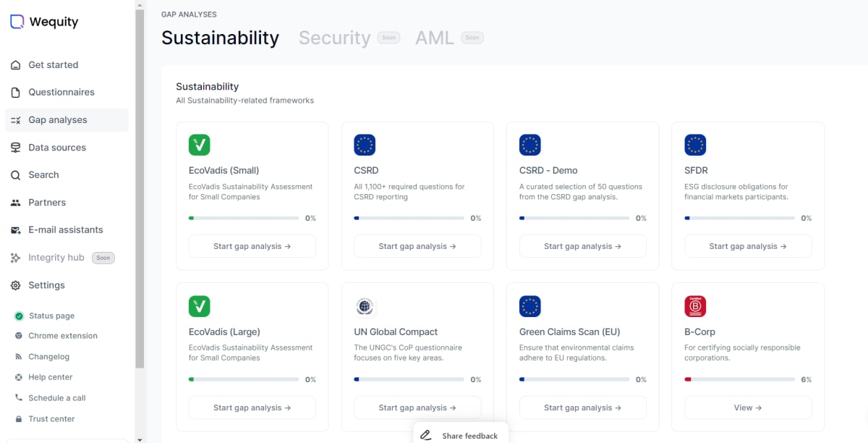Click the SFDR EU flag logo
This screenshot has width=868, height=443.
[x=695, y=145]
